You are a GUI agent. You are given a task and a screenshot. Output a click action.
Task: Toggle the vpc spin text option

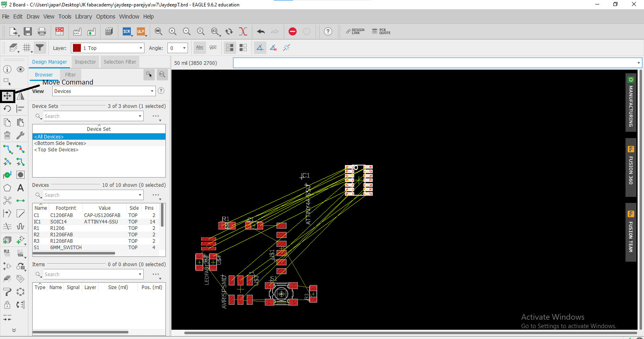213,48
